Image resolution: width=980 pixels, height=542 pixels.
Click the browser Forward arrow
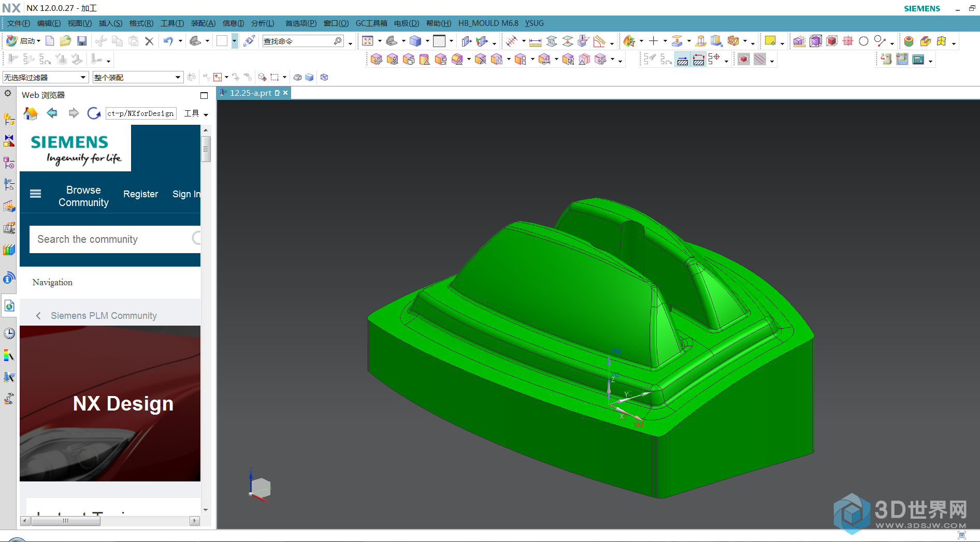[x=74, y=113]
